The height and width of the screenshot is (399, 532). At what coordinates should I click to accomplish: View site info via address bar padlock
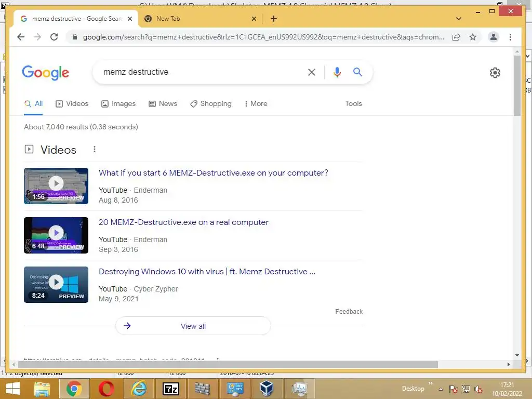pos(75,37)
